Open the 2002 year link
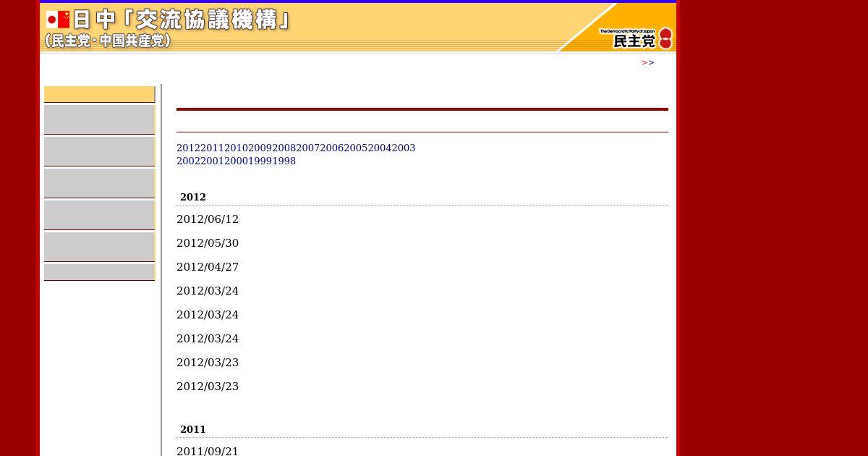This screenshot has height=456, width=868. coord(188,161)
